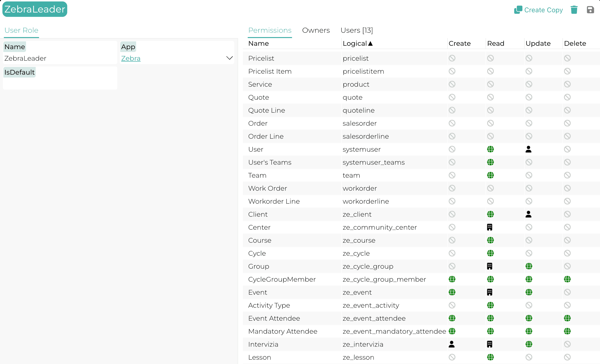
Task: Click the trash delete icon
Action: pyautogui.click(x=574, y=10)
